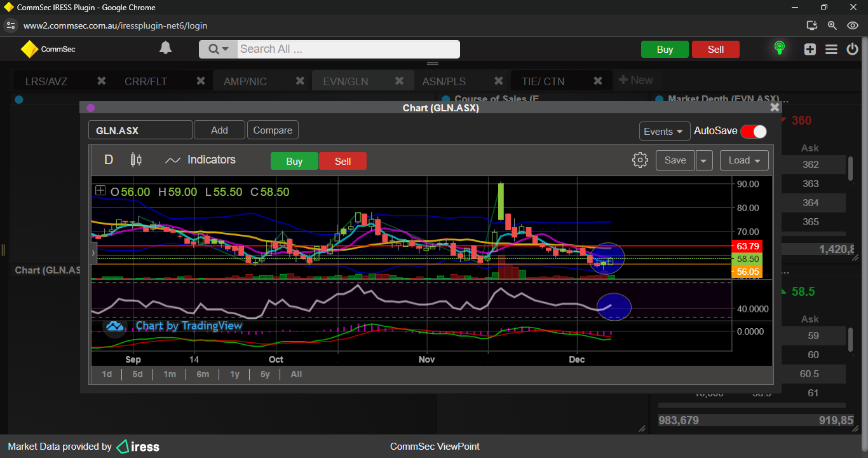Click the power logout icon
The height and width of the screenshot is (458, 868).
[853, 49]
